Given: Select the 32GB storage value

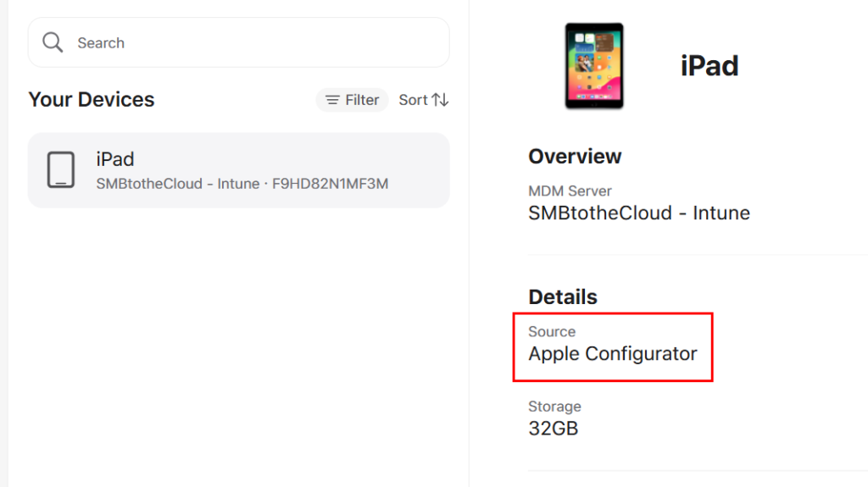Looking at the screenshot, I should [x=554, y=429].
